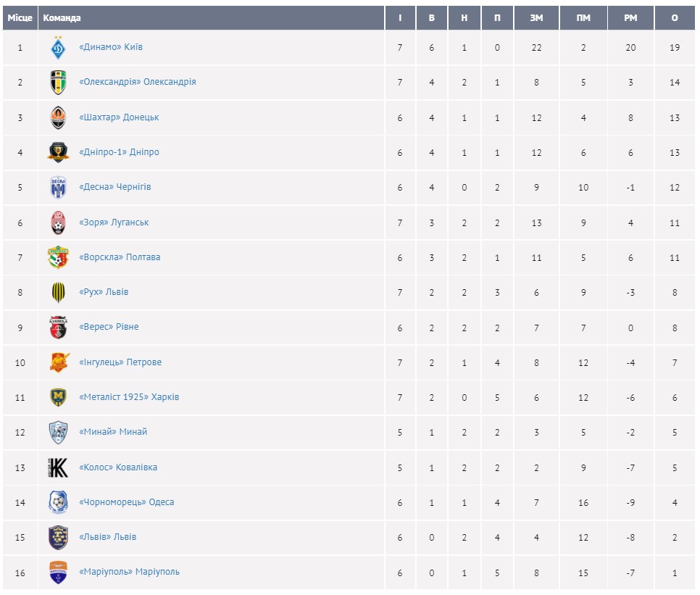
Task: Go to the «Минай» Минай team page
Action: [x=113, y=432]
